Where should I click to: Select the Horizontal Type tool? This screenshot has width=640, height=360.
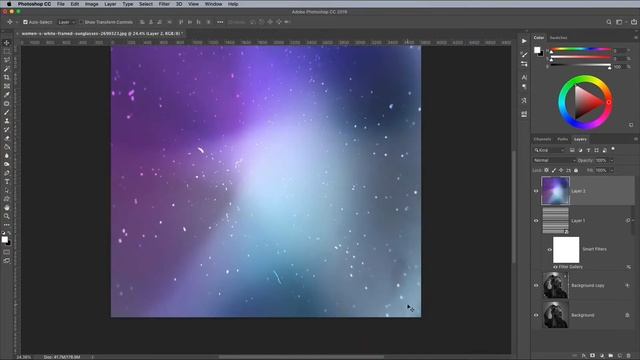pos(7,182)
